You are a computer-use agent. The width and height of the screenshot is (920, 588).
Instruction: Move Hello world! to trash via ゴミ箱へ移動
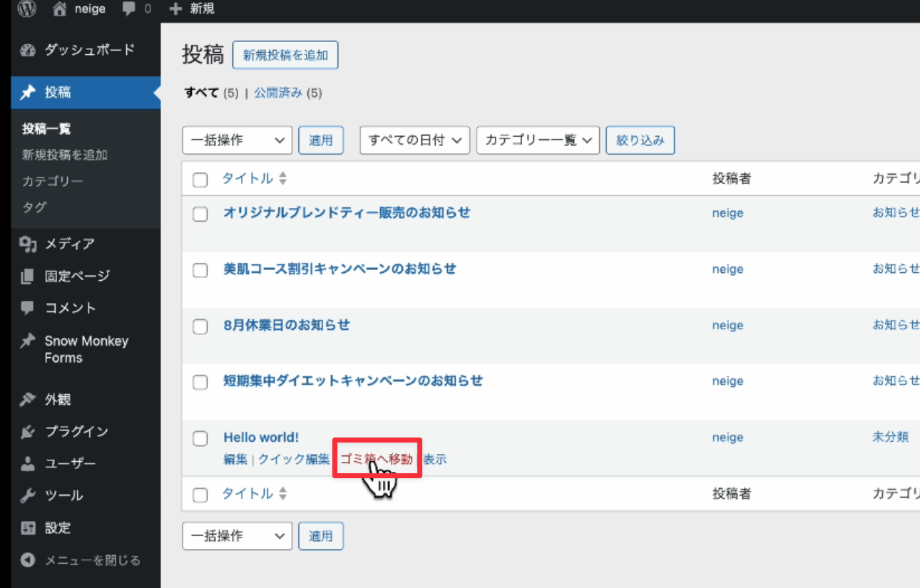(376, 459)
